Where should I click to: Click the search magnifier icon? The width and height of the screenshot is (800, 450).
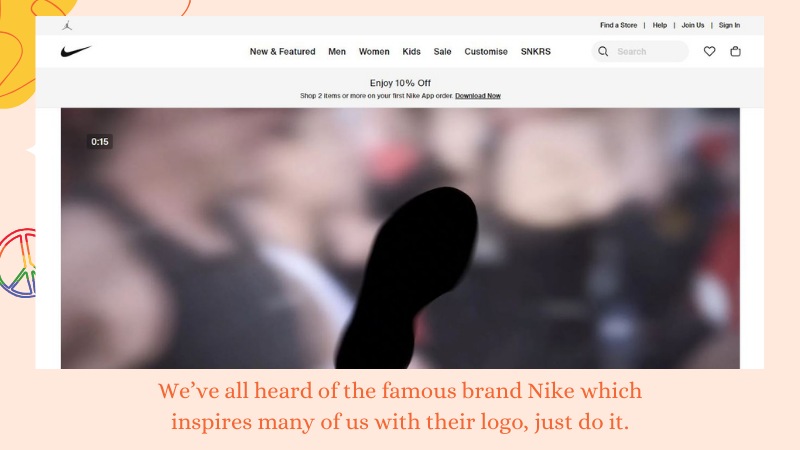[603, 51]
